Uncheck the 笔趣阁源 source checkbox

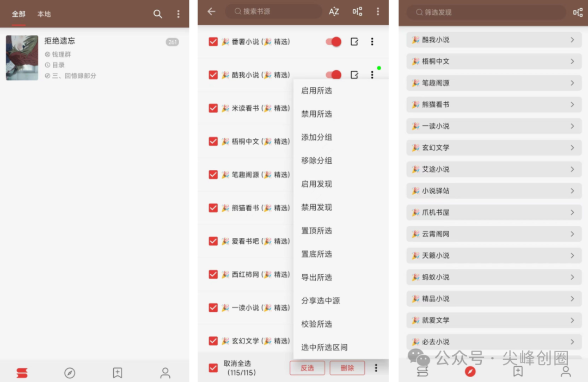click(x=213, y=175)
